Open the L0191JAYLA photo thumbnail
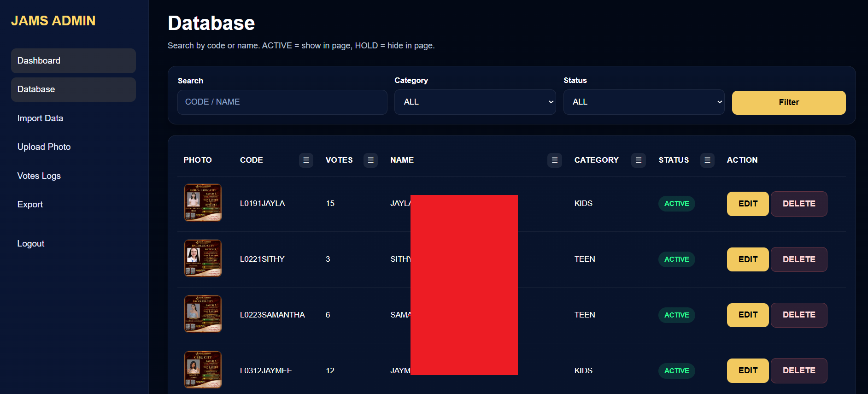 [x=203, y=203]
